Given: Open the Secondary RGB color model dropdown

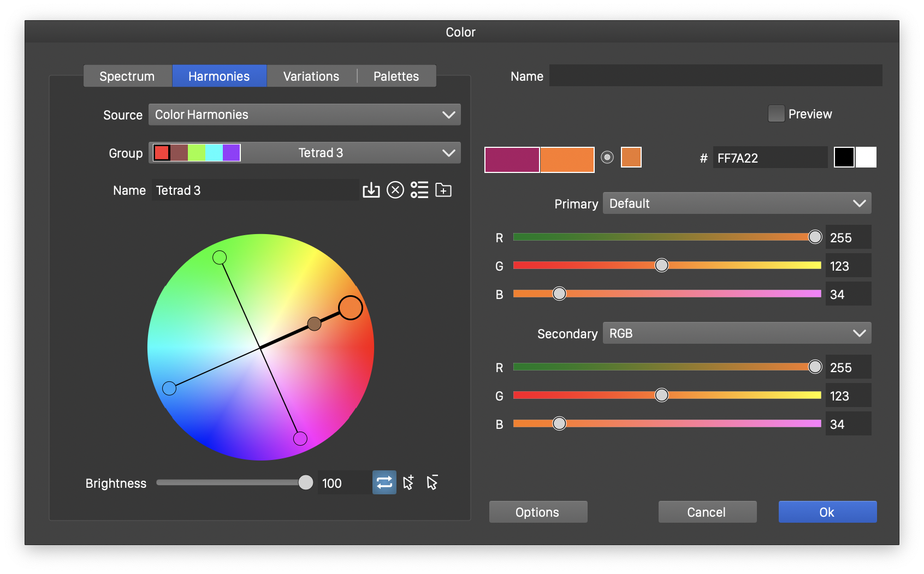Looking at the screenshot, I should (737, 333).
